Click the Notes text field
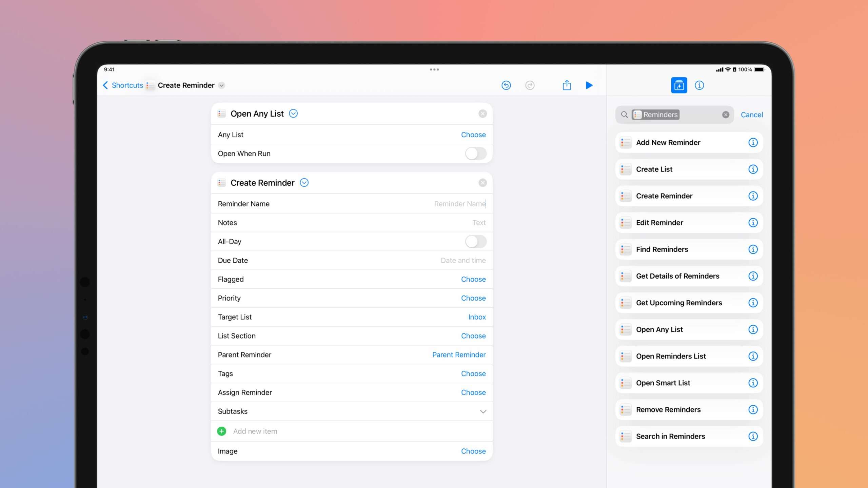This screenshot has width=868, height=488. pyautogui.click(x=479, y=223)
